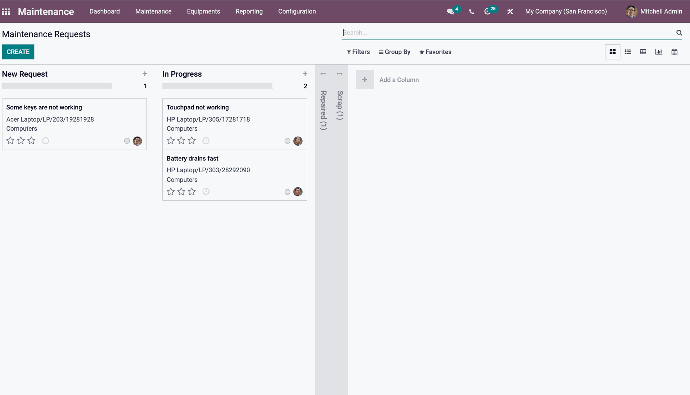Switch to Calendar view
The width and height of the screenshot is (690, 395).
pyautogui.click(x=674, y=52)
